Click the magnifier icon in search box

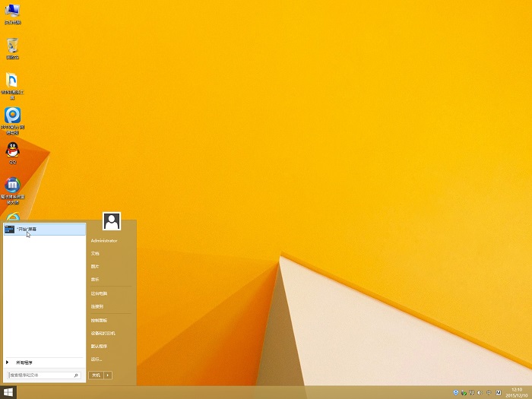click(76, 375)
